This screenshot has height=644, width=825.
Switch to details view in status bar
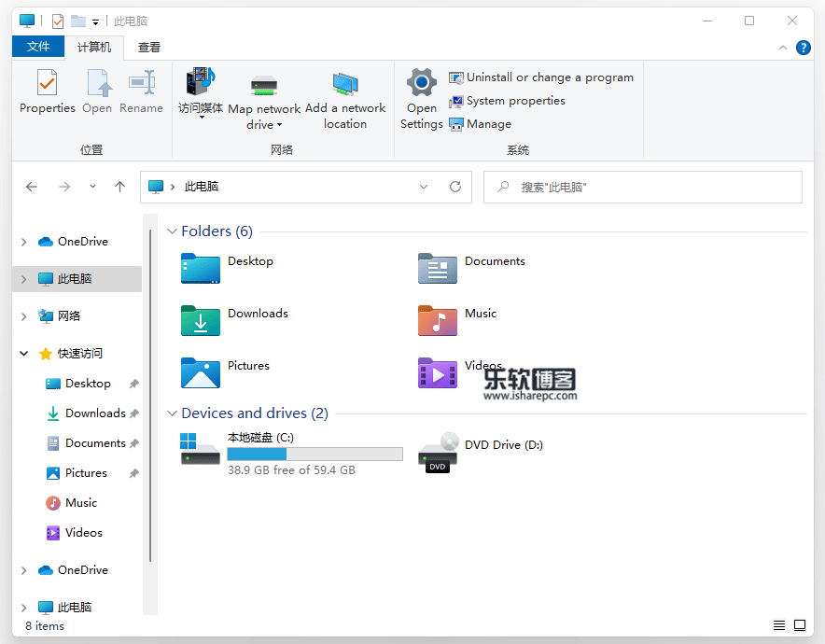(779, 625)
